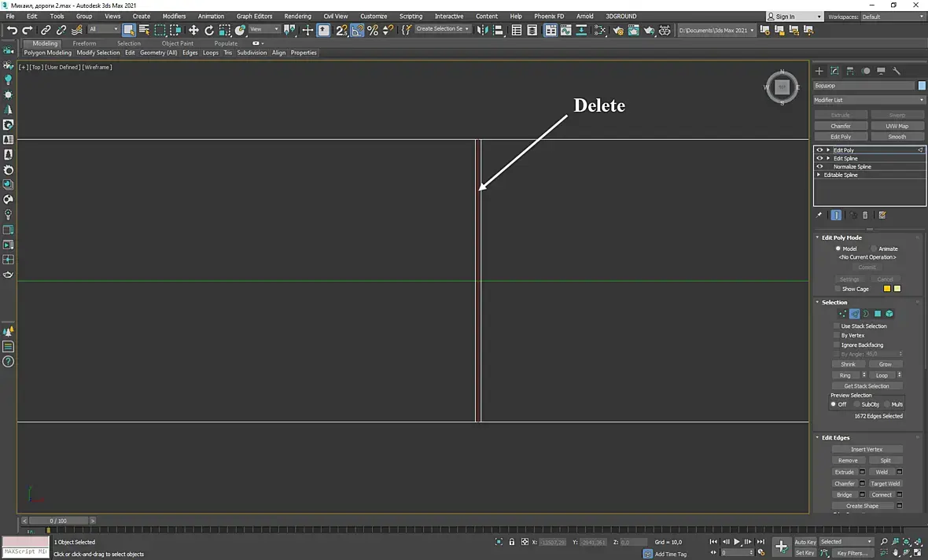Viewport: 928px width, 560px height.
Task: Open Select by Name list icon
Action: click(x=144, y=30)
